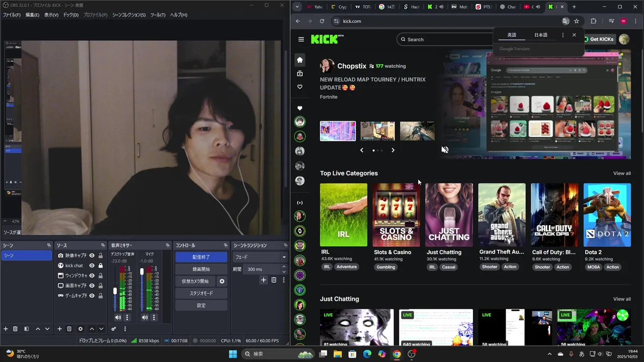The image size is (644, 362).
Task: Open OBS 編集 menu
Action: tap(32, 15)
